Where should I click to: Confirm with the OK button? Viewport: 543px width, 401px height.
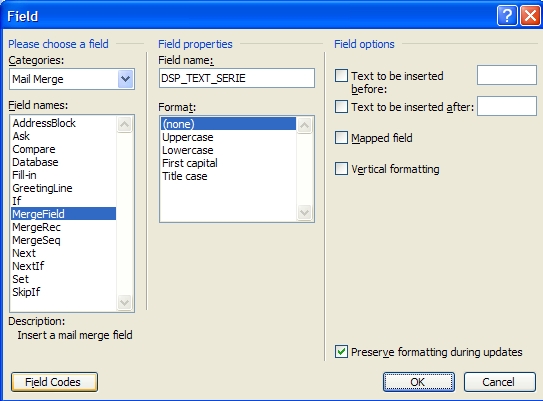(x=419, y=382)
